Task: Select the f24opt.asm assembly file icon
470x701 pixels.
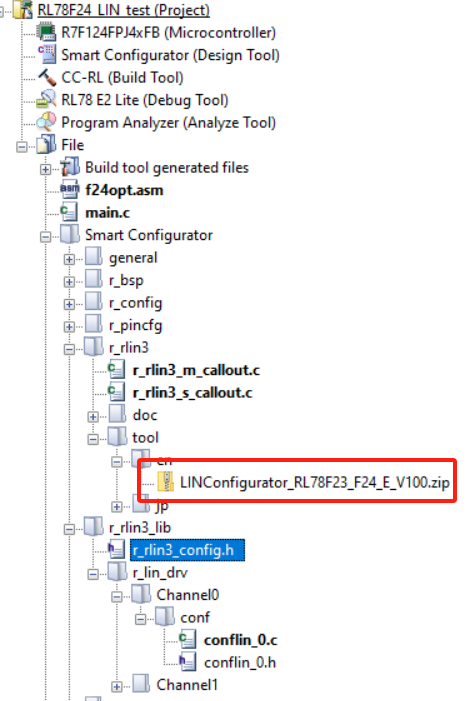Action: 70,190
